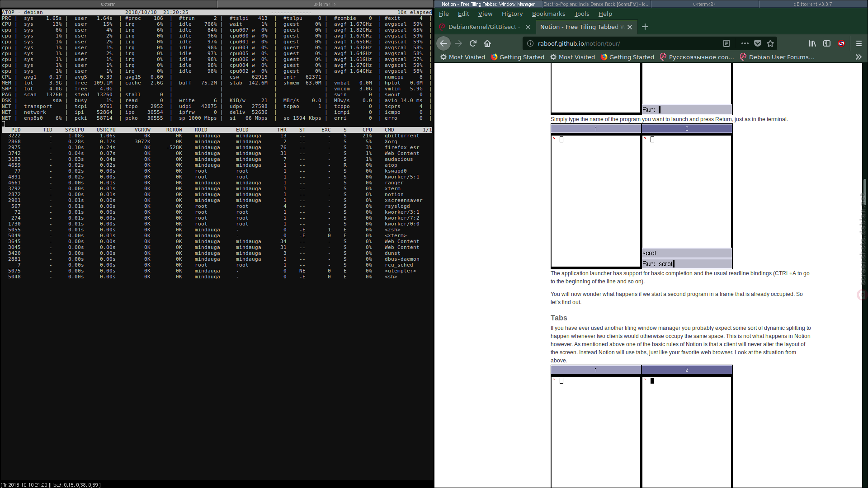Open the Edit menu in Firefox
This screenshot has width=868, height=488.
point(463,14)
